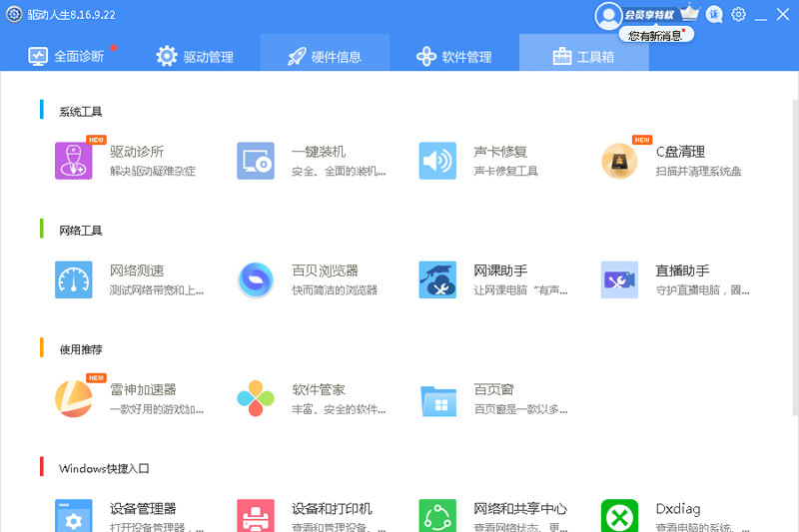The height and width of the screenshot is (532, 799).
Task: Open the 设备和打印机 printer icon
Action: pos(256,516)
